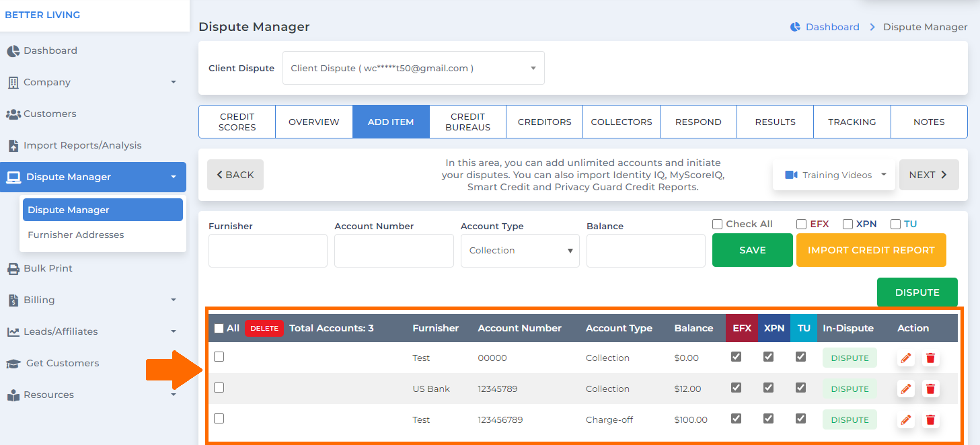Switch to the Tracking tab

click(x=852, y=122)
